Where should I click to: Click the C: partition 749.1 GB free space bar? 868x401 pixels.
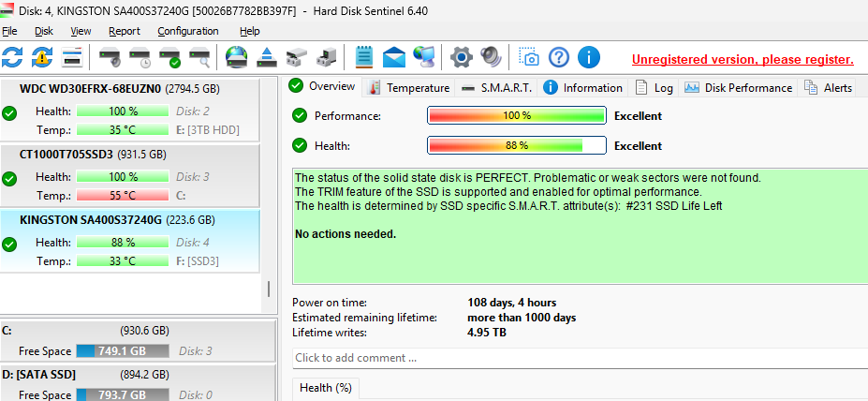123,351
